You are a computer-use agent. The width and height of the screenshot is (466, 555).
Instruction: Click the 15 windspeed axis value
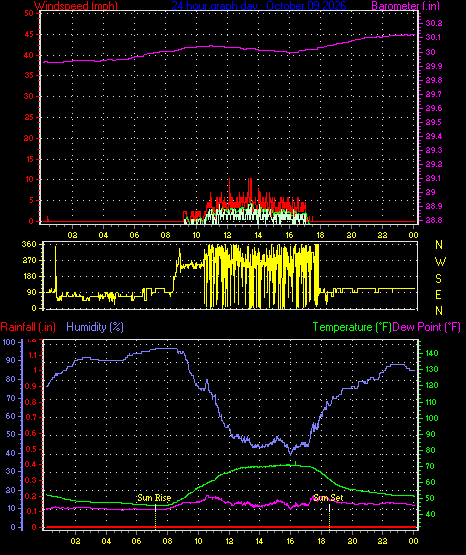[29, 159]
